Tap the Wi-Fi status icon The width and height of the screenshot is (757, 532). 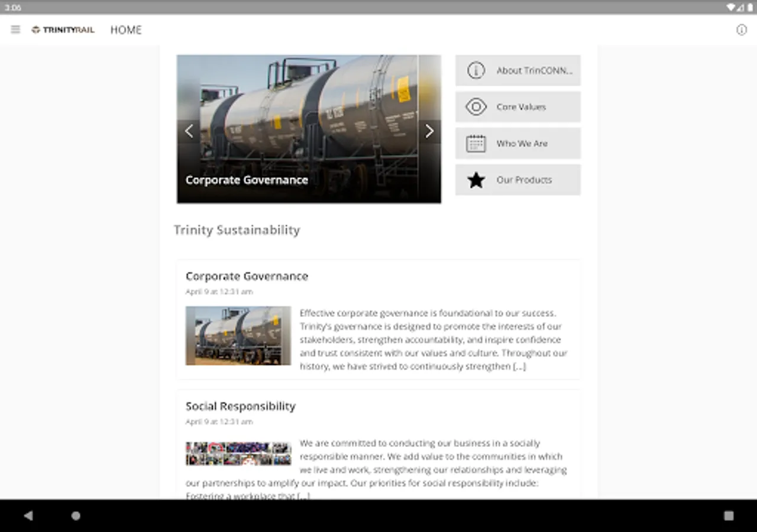(x=731, y=7)
